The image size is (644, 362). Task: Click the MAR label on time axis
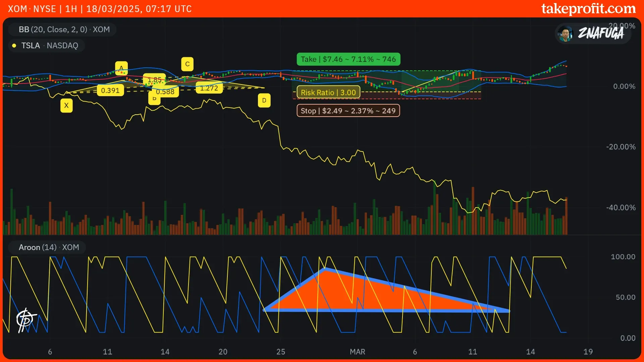pos(357,352)
